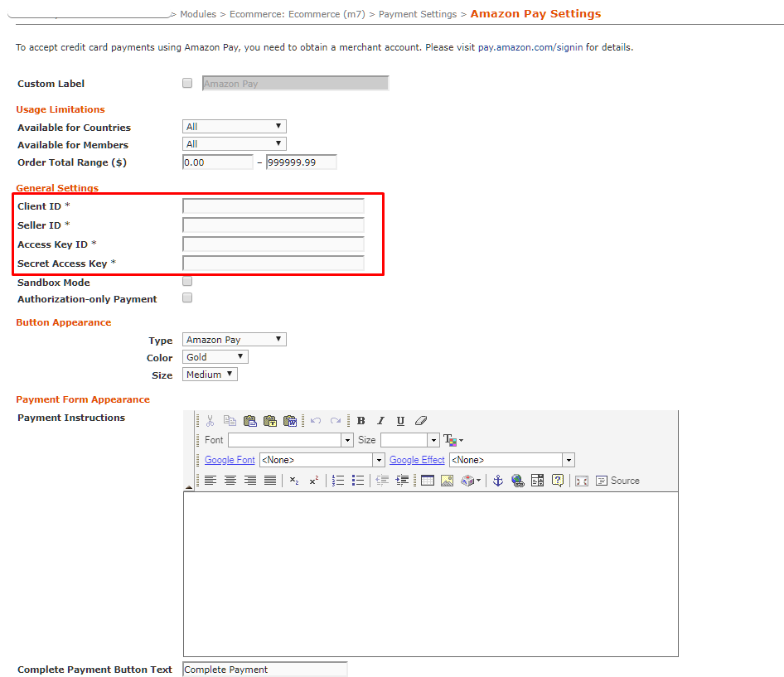Check Authorization-only Payment checkbox
The image size is (784, 677).
[187, 298]
